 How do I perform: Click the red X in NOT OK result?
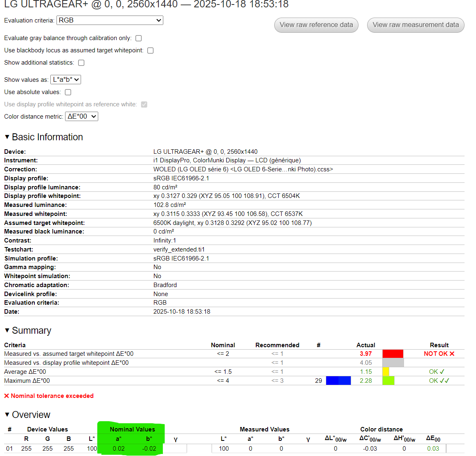[x=452, y=354]
